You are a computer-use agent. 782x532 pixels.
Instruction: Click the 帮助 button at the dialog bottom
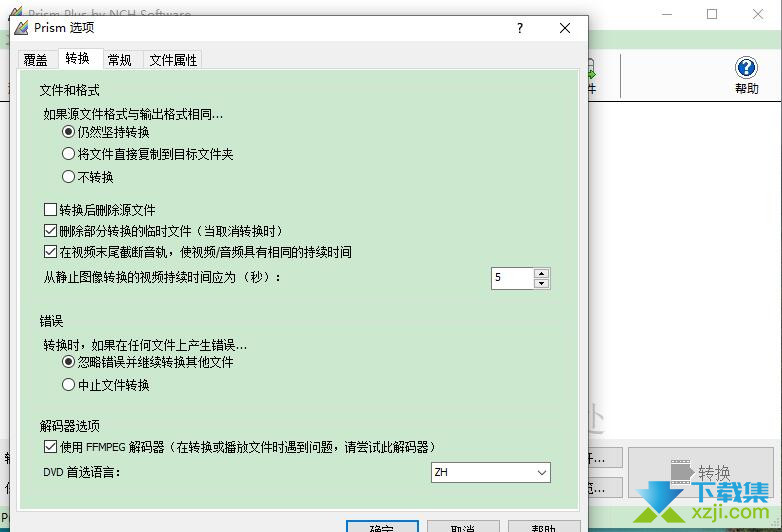544,527
